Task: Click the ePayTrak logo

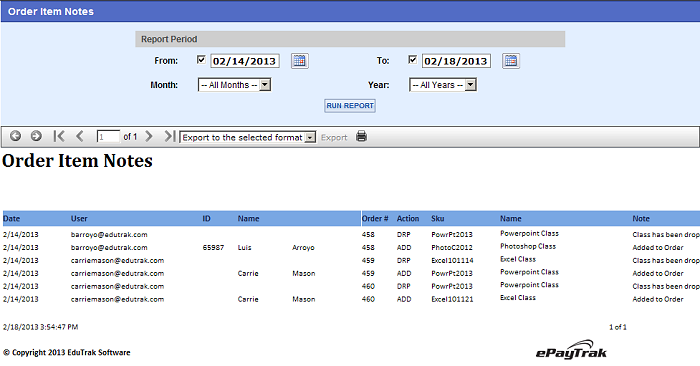Action: click(571, 350)
